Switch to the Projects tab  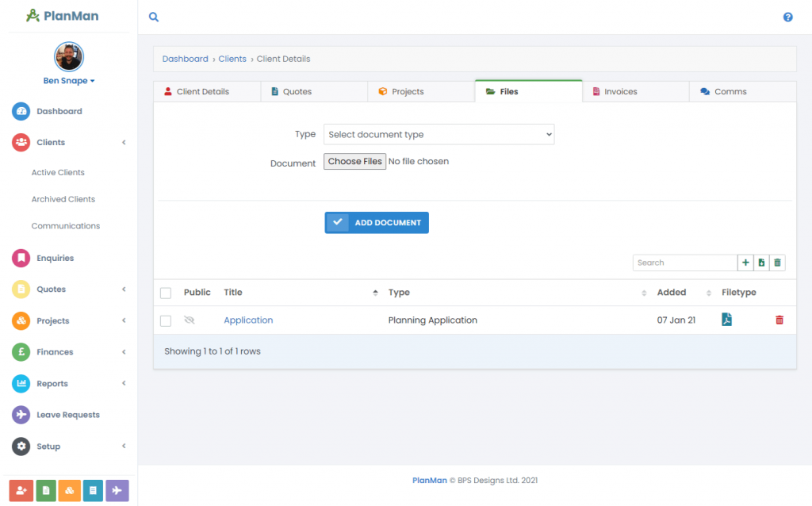(422, 92)
